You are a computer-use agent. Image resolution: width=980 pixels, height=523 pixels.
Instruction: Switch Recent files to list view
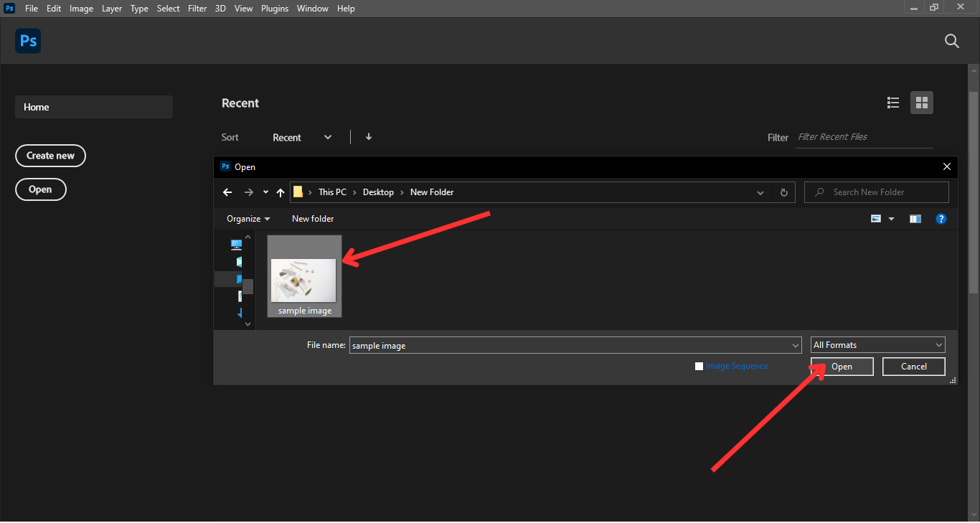(893, 103)
